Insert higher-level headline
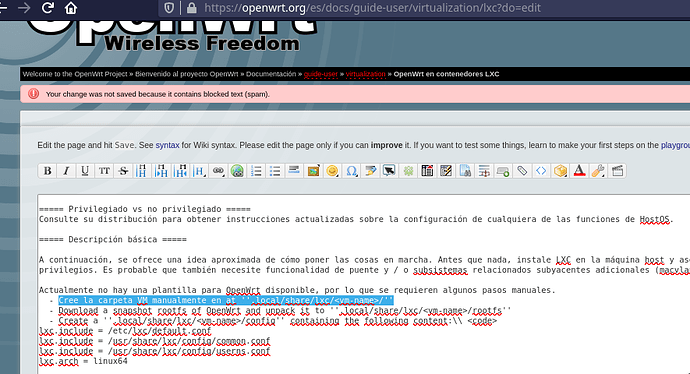Image resolution: width=690 pixels, height=374 pixels. pos(180,171)
